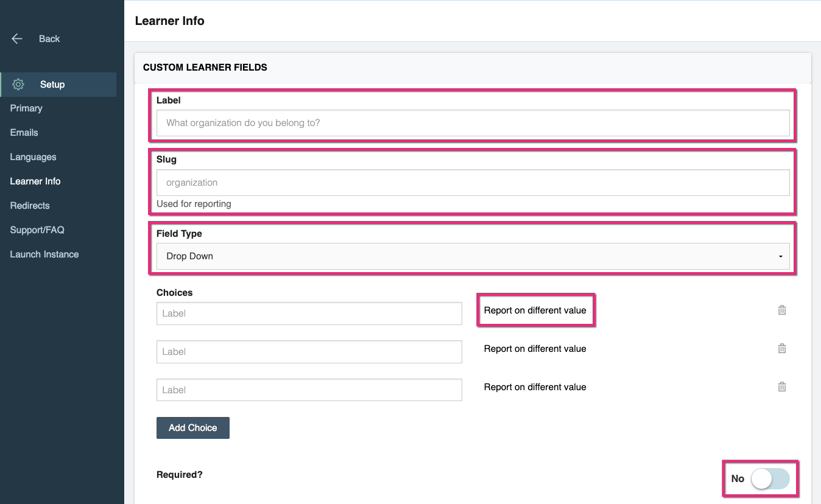Navigate to the Redirects section
Screen dimensions: 821x504
[x=29, y=205]
